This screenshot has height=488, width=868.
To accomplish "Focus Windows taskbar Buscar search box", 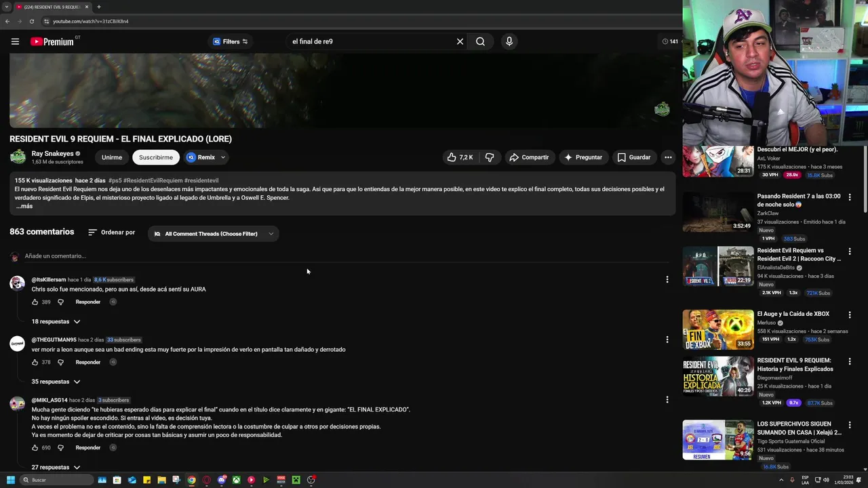I will [x=56, y=480].
